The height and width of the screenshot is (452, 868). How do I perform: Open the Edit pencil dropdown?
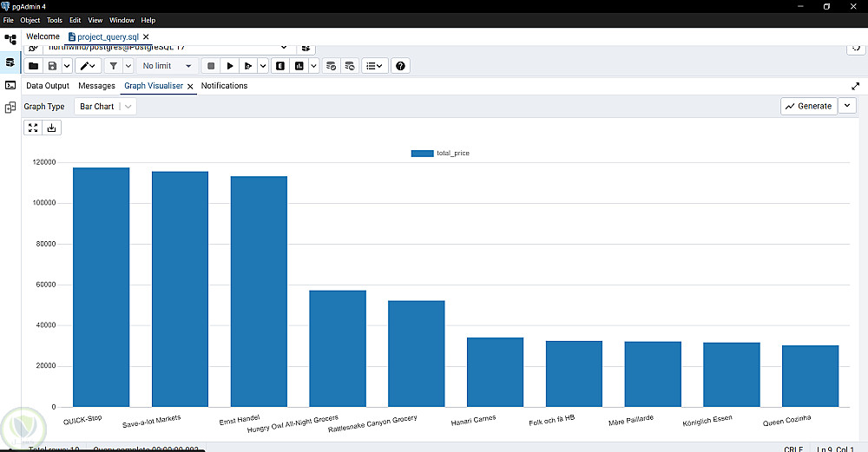click(88, 66)
